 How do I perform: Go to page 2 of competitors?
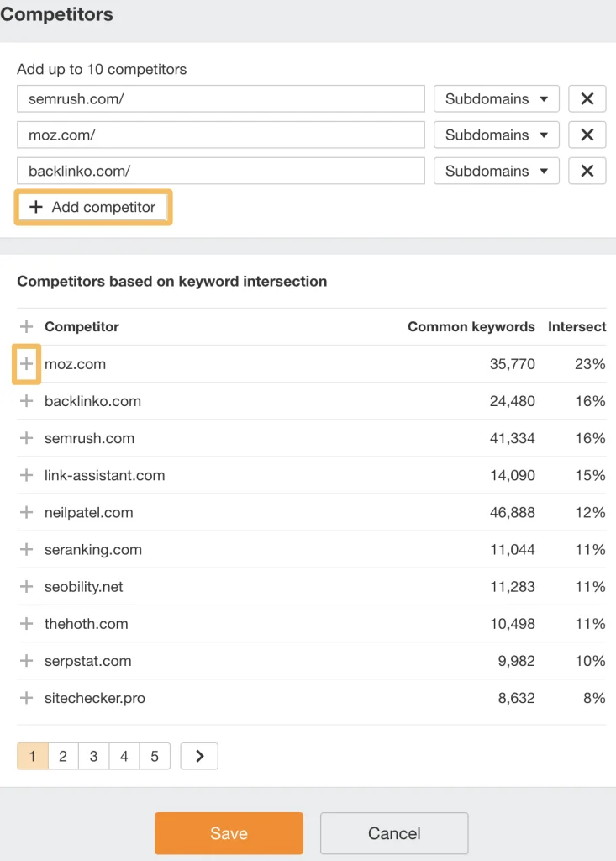tap(63, 756)
